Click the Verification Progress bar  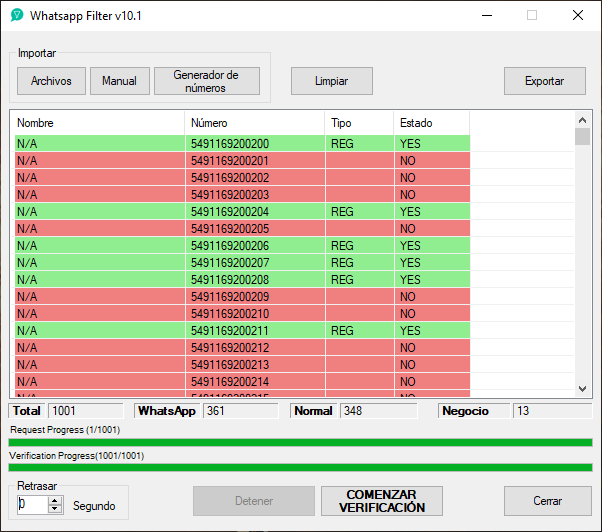point(300,468)
